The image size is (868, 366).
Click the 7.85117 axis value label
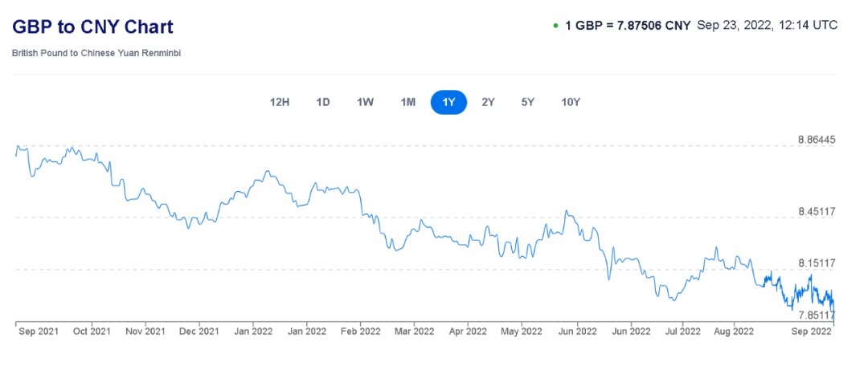tap(817, 315)
